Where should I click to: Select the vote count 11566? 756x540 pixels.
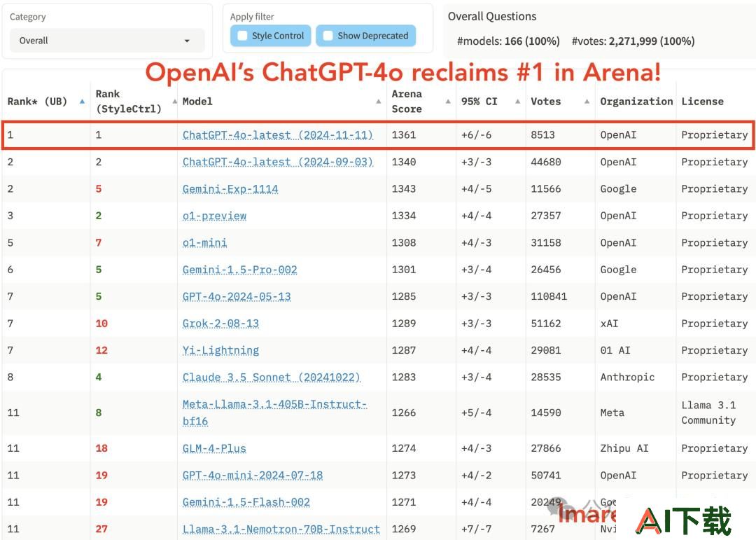[546, 189]
